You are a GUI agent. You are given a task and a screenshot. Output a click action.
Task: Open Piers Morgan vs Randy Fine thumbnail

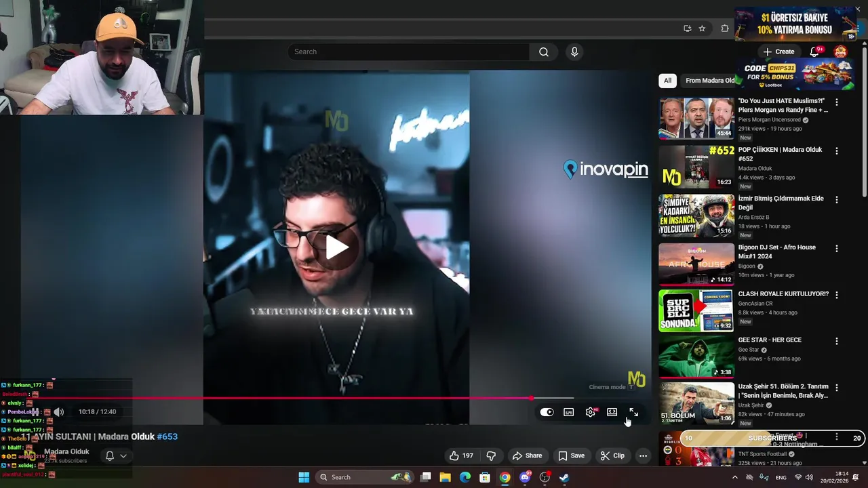(x=696, y=118)
